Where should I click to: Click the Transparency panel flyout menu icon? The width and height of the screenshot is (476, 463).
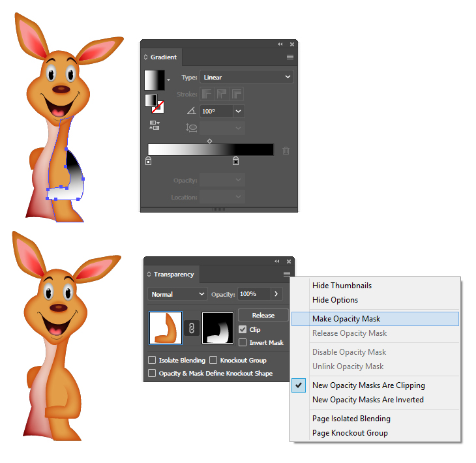tap(286, 274)
